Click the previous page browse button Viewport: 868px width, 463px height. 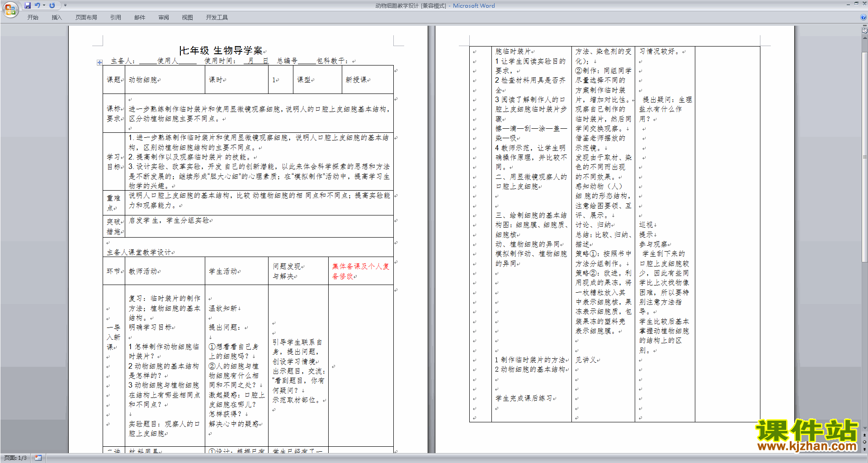[865, 435]
